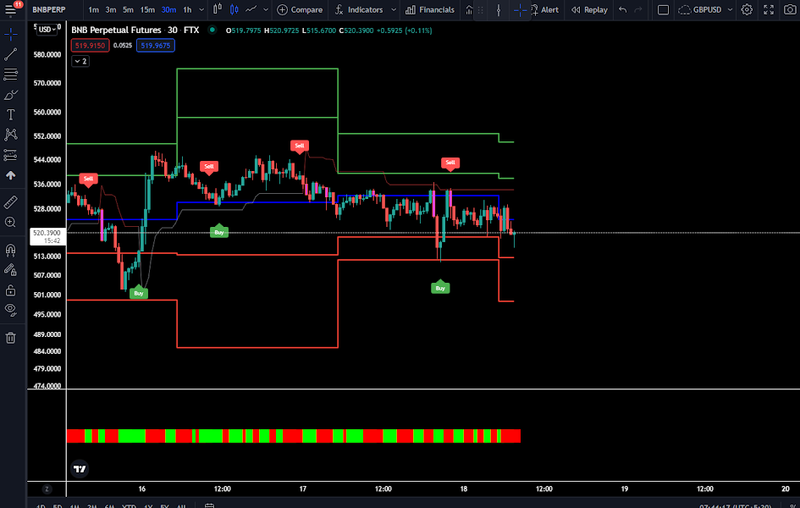This screenshot has height=508, width=800.
Task: Select the 1h timeframe
Action: tap(187, 10)
